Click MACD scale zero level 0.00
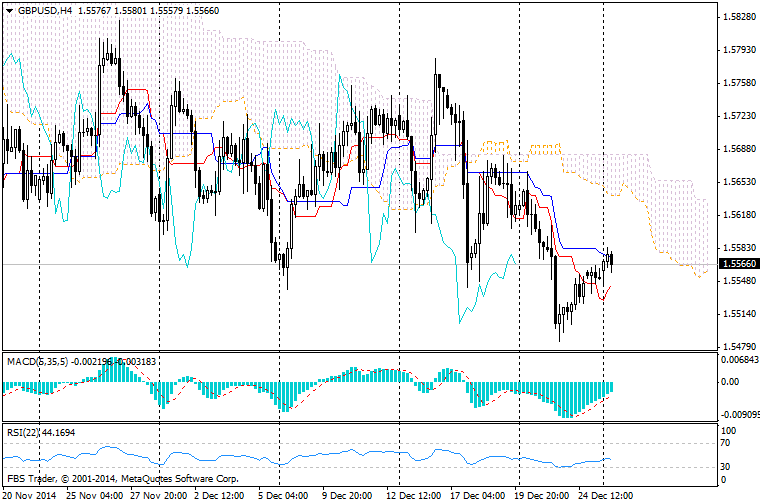Viewport: 760px width, 504px height. [x=730, y=382]
